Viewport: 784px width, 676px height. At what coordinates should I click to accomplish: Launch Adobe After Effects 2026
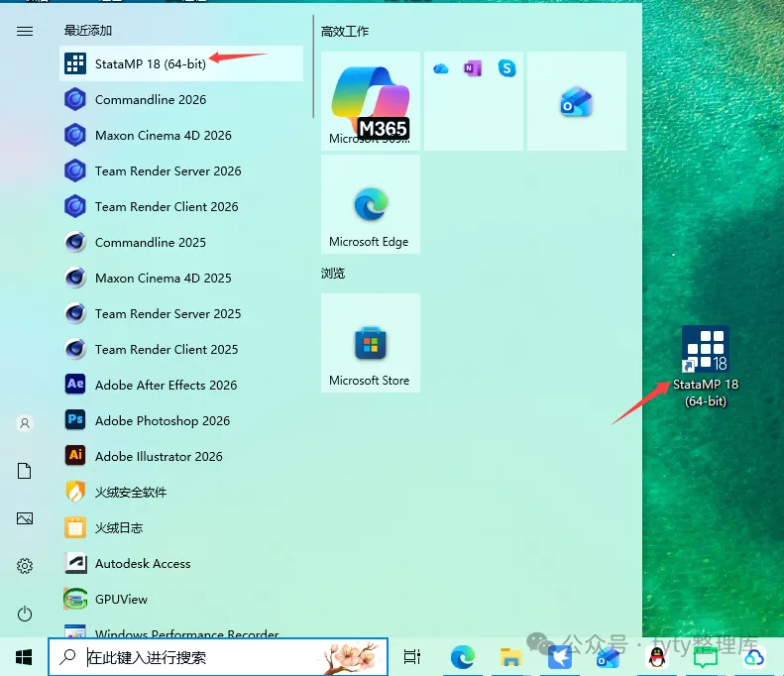tap(181, 385)
